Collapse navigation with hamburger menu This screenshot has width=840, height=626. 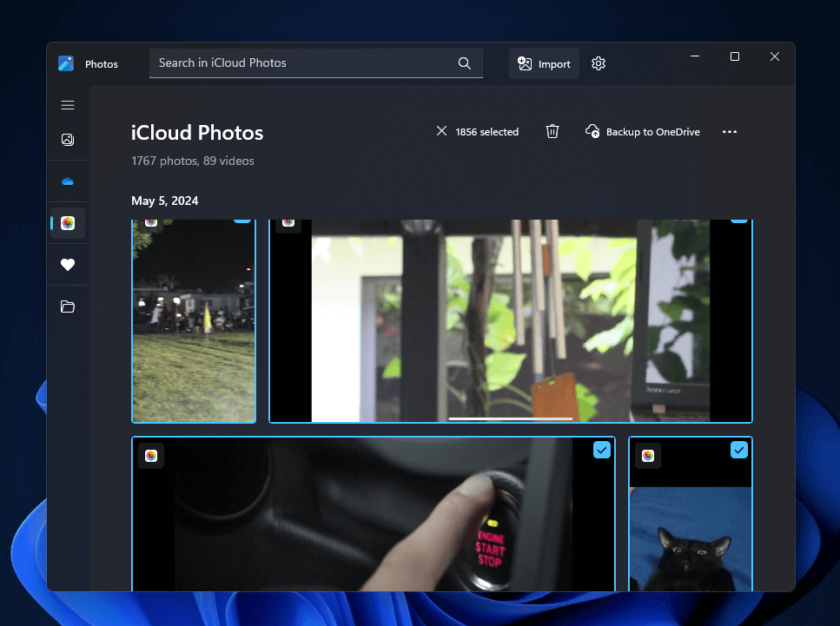click(x=68, y=104)
